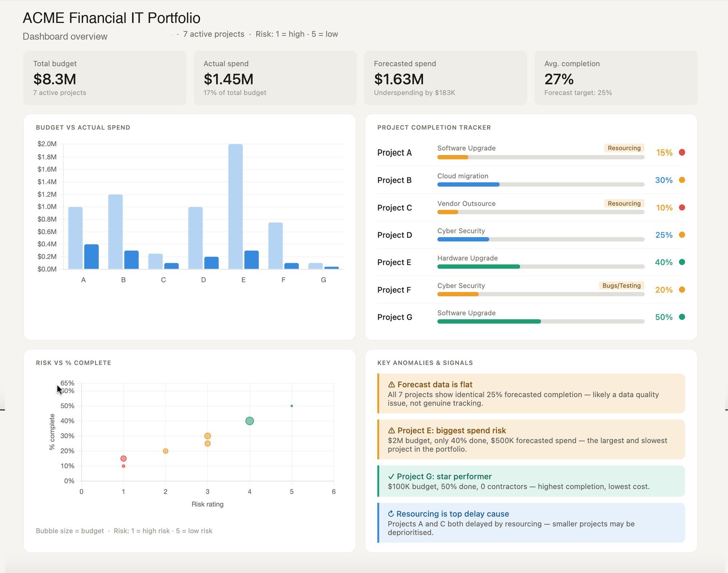
Task: Click the Resourcing tag on Project C
Action: 624,203
